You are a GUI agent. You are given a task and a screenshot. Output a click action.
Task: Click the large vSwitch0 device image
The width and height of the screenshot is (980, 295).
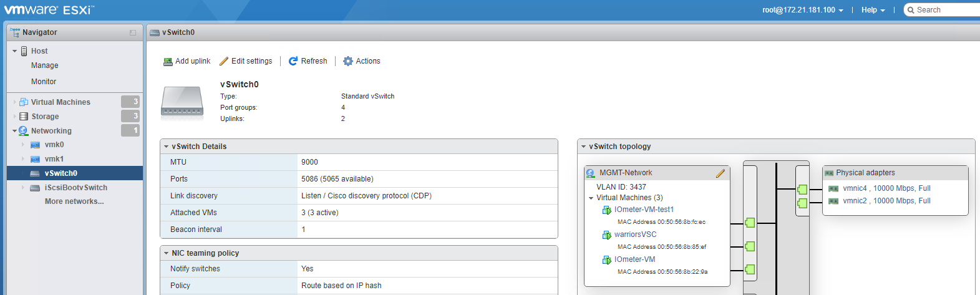182,103
